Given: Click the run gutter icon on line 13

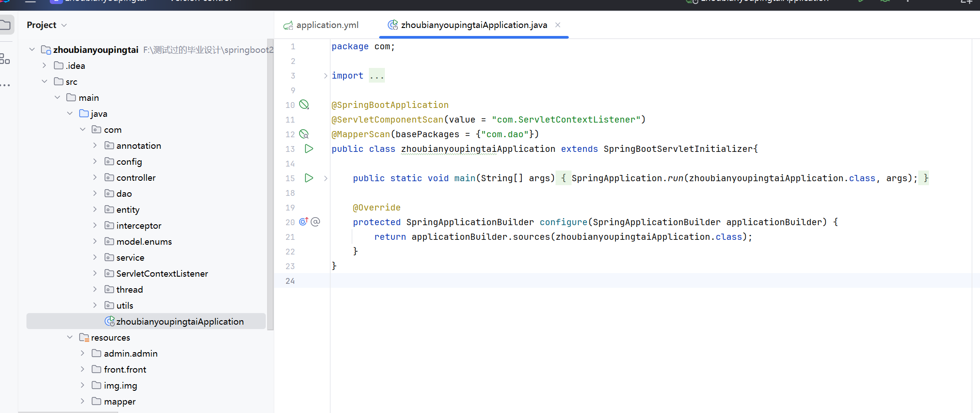Looking at the screenshot, I should pyautogui.click(x=309, y=149).
